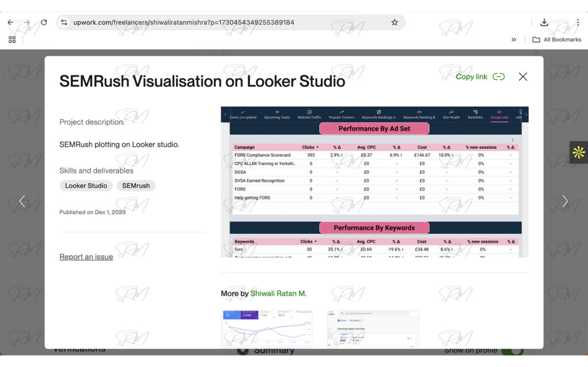Select Help getting FORS campaign row
The width and height of the screenshot is (588, 367).
[x=376, y=198]
